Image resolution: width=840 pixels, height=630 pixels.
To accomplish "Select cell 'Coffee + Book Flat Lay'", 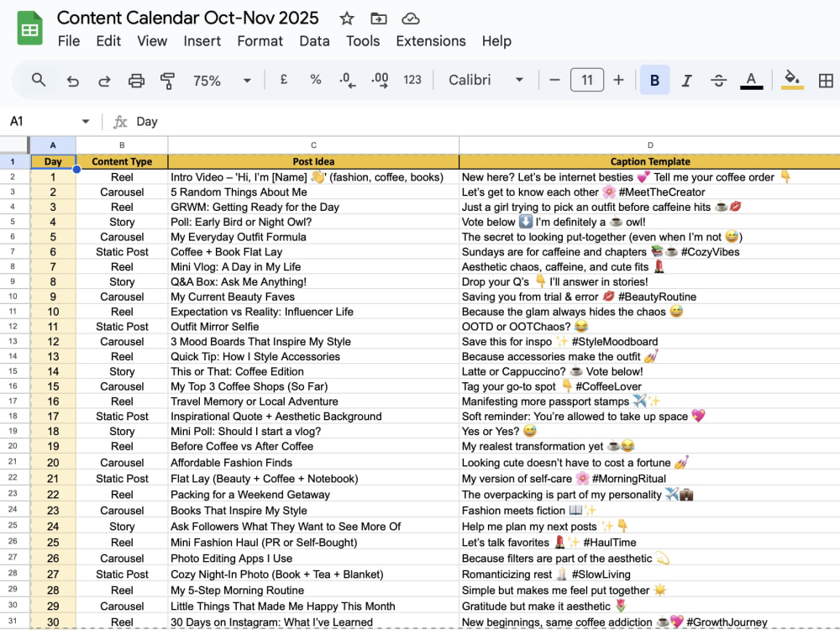I will click(x=313, y=252).
